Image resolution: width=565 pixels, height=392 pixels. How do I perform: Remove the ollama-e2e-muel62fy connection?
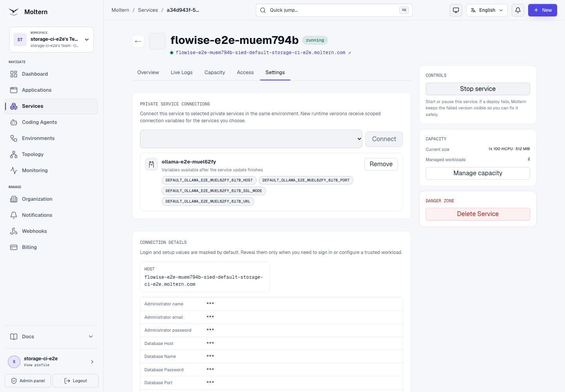point(381,164)
